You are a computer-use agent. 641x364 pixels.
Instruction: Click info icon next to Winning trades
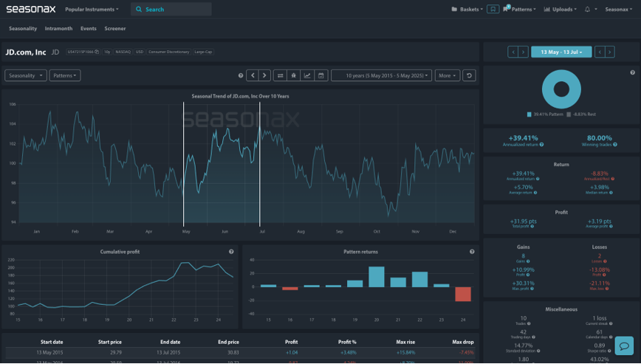(615, 145)
